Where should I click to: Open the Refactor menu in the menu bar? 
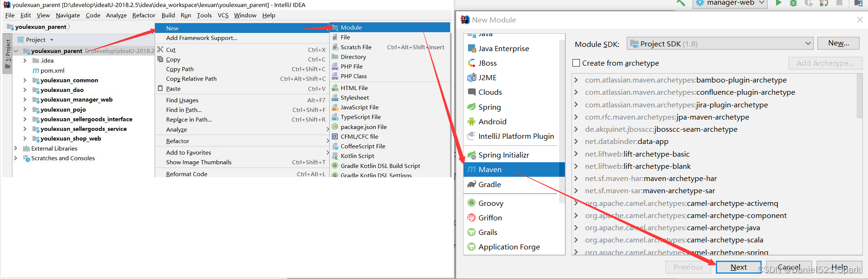144,15
